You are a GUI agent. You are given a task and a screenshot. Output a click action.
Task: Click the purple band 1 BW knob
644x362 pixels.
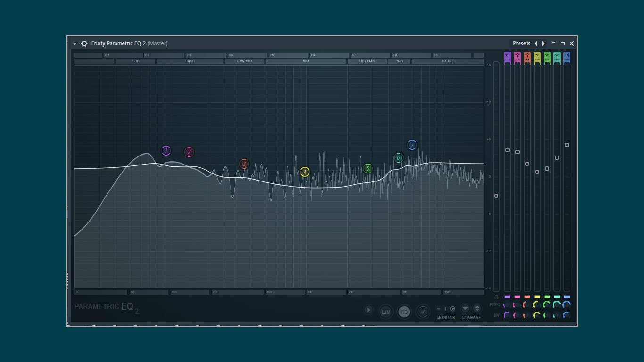point(507,315)
